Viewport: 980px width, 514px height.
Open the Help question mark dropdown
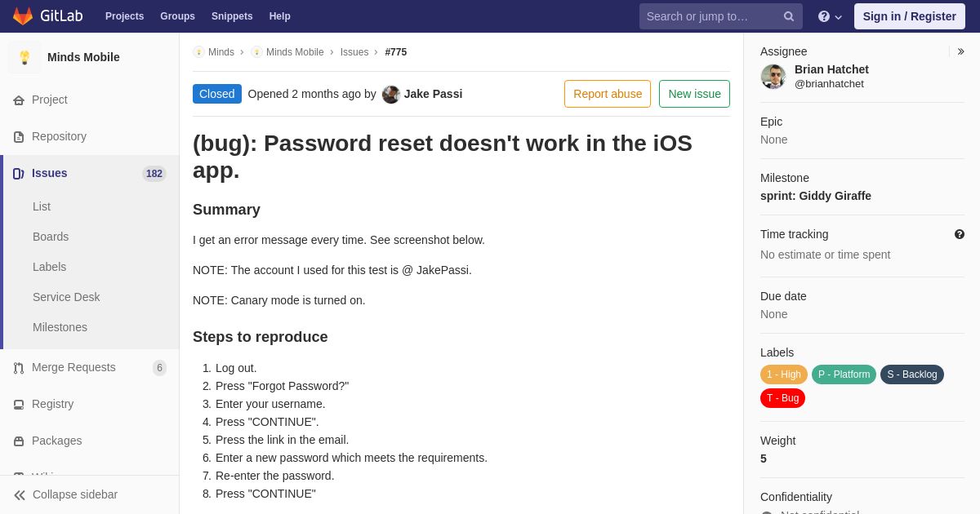pyautogui.click(x=830, y=16)
